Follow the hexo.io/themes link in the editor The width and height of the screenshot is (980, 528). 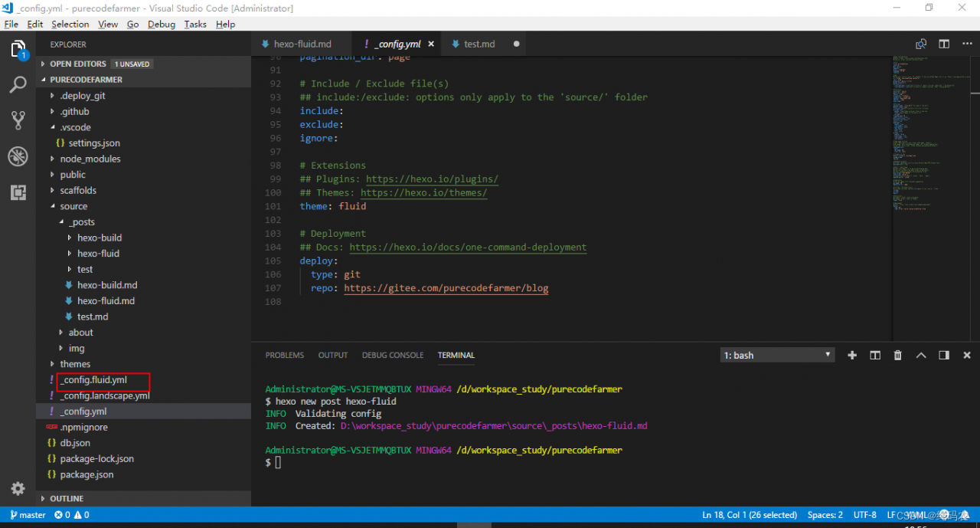[x=423, y=193]
